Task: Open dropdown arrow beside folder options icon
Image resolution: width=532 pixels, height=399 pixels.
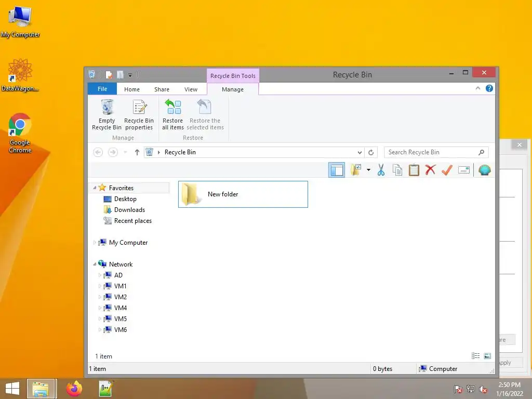Action: tap(368, 170)
